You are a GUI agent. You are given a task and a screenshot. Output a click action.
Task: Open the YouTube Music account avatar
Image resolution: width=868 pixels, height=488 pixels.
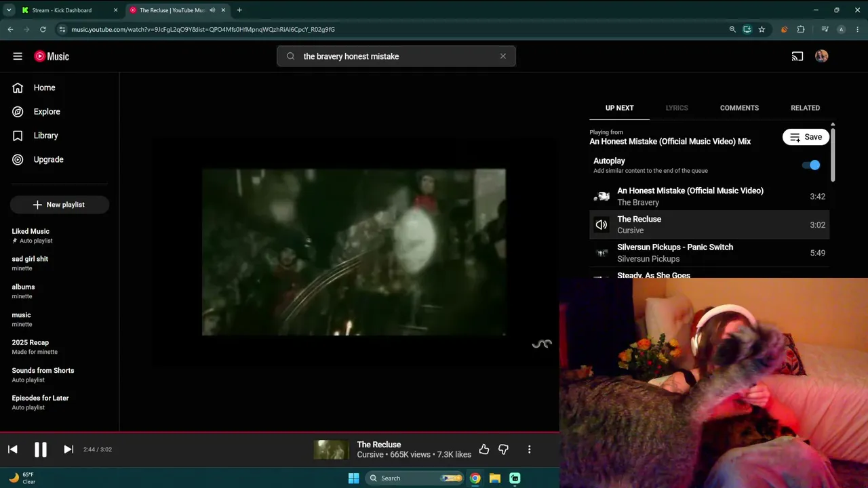point(822,56)
